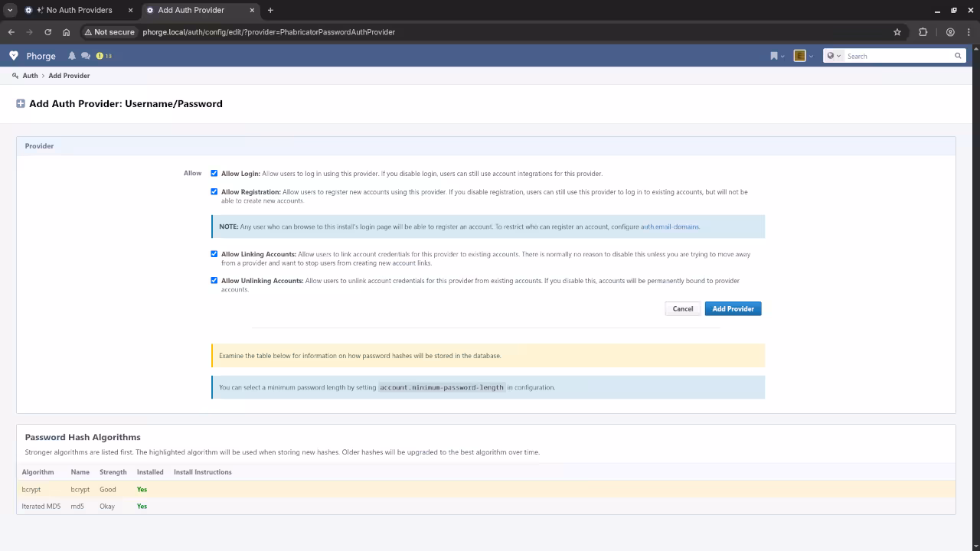
Task: Open notifications bell icon
Action: pos(72,56)
